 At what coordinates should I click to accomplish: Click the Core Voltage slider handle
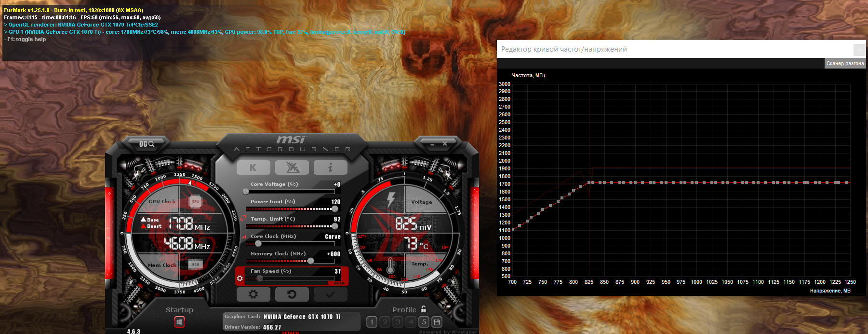246,191
